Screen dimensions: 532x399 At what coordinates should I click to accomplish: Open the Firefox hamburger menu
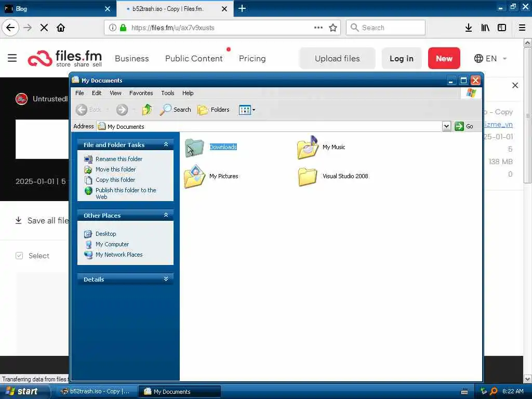[522, 28]
